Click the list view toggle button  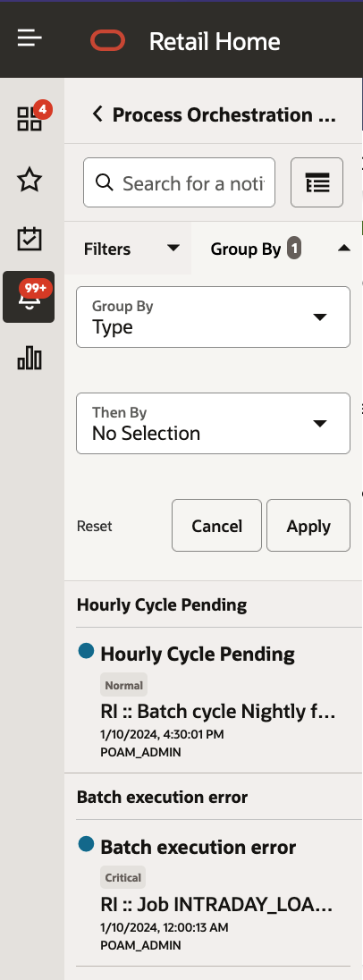pyautogui.click(x=317, y=182)
